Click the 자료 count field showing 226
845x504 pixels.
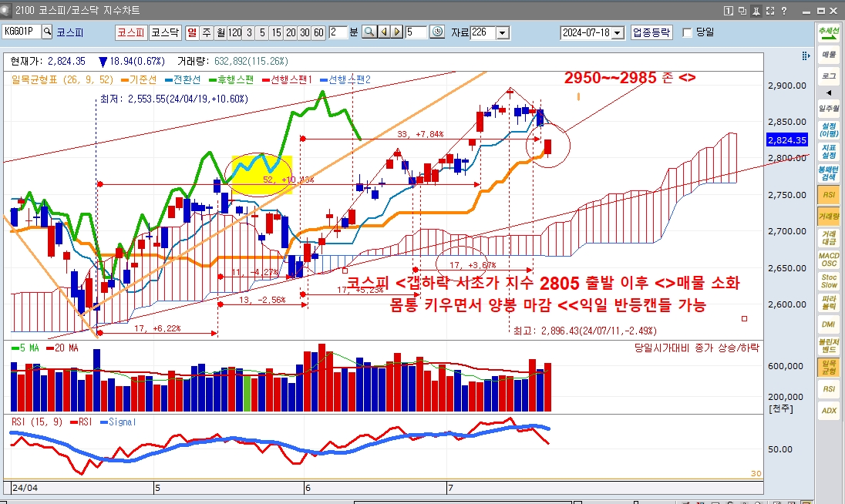pos(483,33)
